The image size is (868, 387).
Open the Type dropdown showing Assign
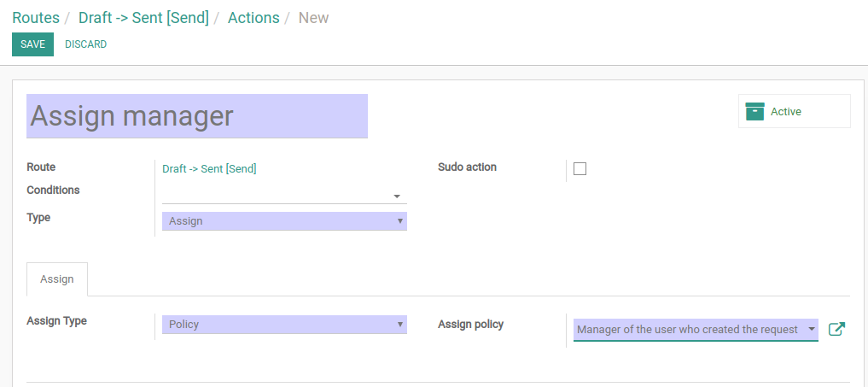coord(284,221)
